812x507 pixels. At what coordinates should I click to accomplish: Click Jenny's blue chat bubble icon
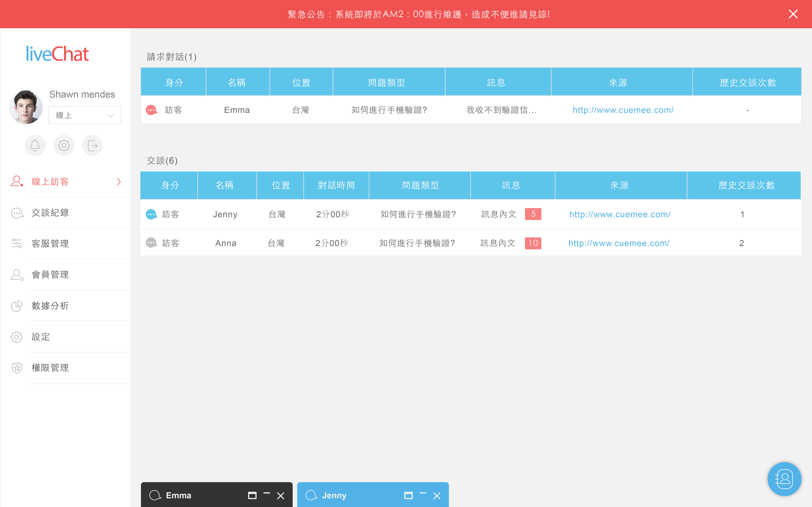coord(152,214)
